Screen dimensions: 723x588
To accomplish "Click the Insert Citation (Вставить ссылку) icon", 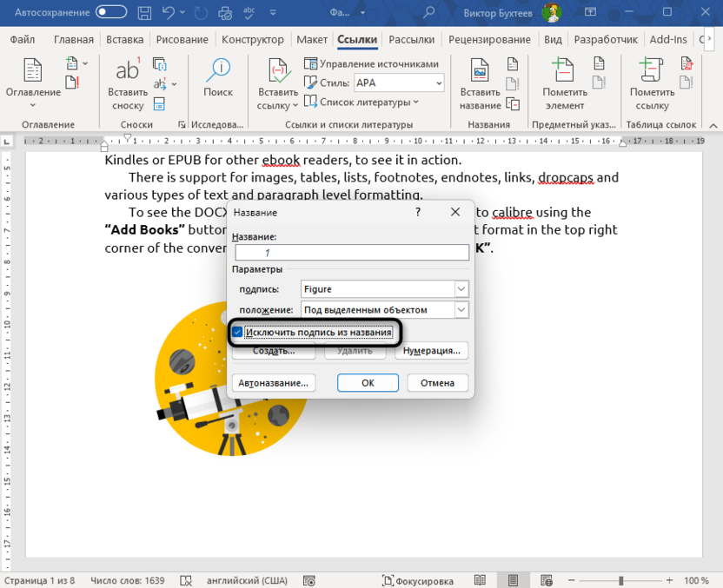I will pos(277,70).
